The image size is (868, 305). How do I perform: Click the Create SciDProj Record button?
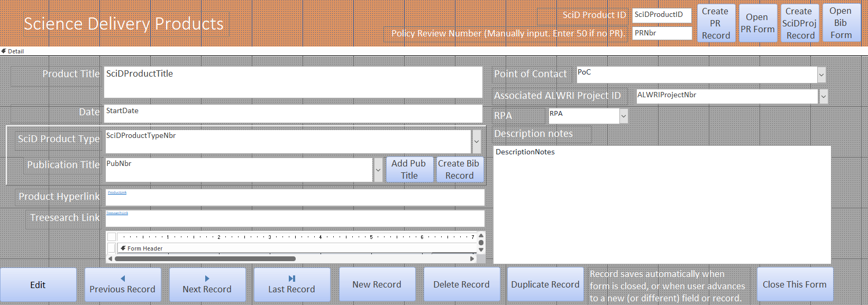coord(800,23)
